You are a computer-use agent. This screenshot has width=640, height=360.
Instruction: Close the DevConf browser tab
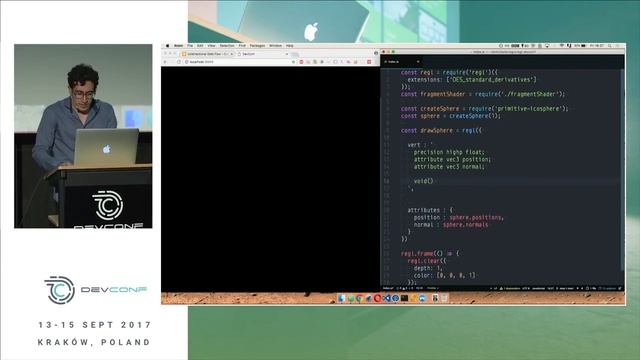pos(287,54)
